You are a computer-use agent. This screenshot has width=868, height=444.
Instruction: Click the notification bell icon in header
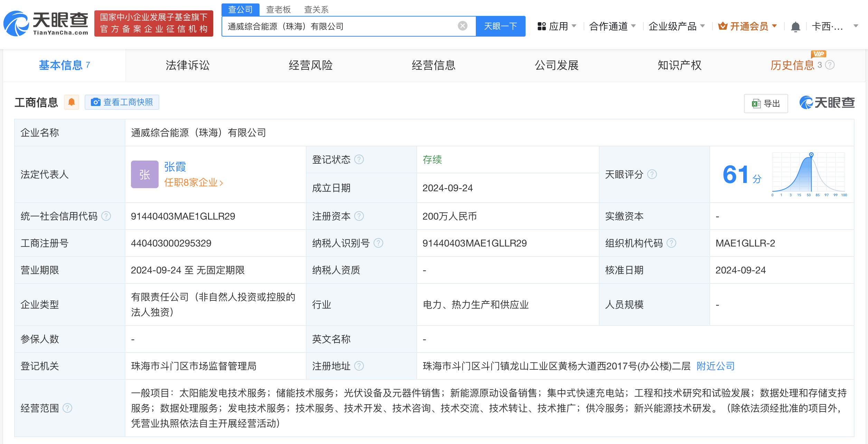point(795,27)
